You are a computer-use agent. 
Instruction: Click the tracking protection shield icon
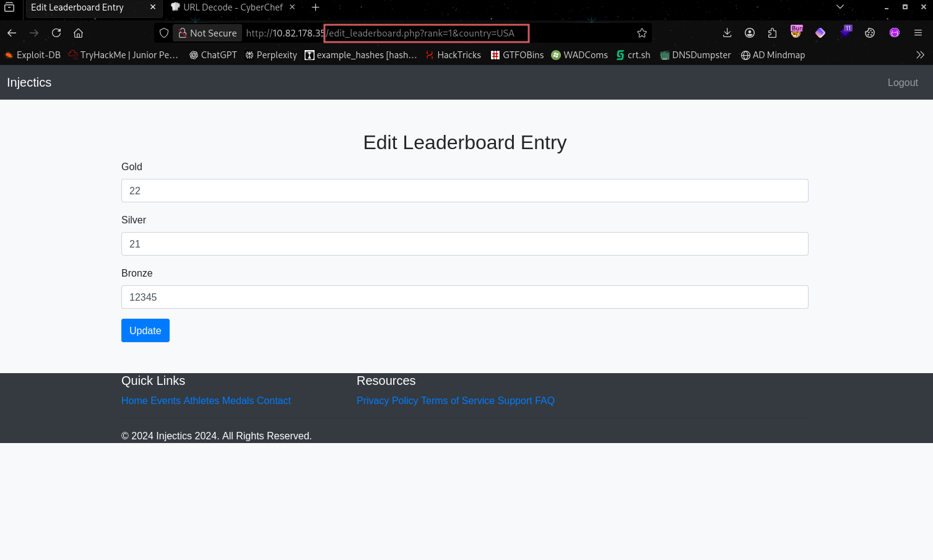pos(164,33)
